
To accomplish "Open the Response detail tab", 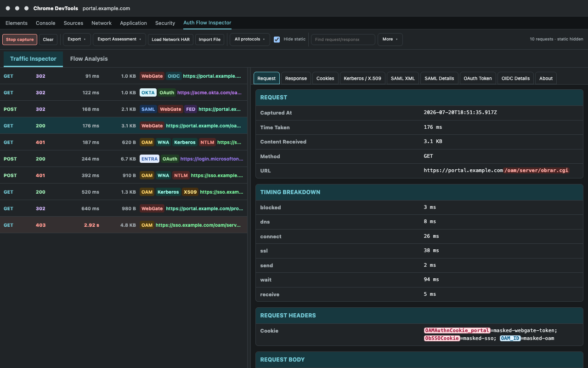I will [x=296, y=78].
